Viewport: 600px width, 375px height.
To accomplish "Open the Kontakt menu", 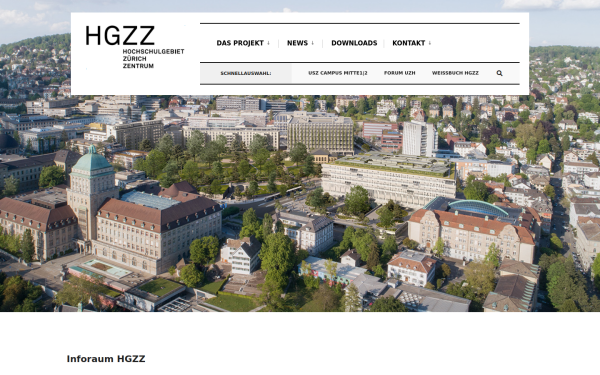I will point(409,43).
